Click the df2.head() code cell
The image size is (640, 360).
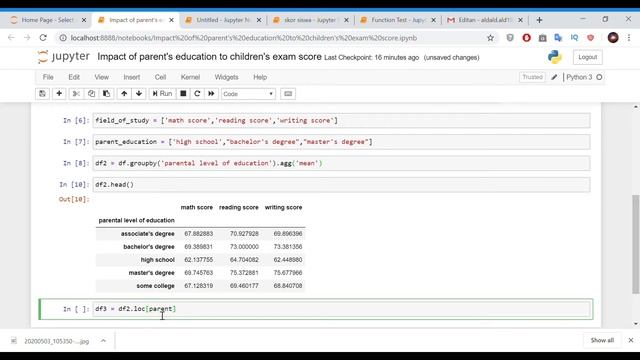341,184
